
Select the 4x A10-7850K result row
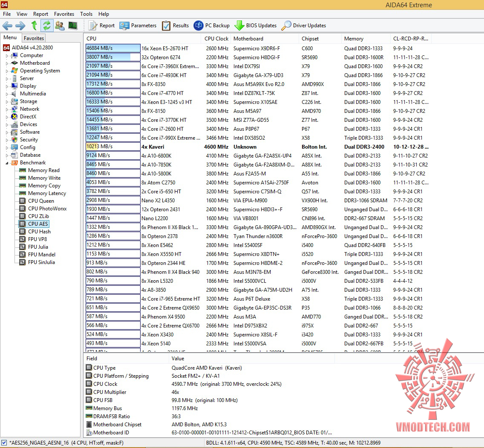coord(257,164)
